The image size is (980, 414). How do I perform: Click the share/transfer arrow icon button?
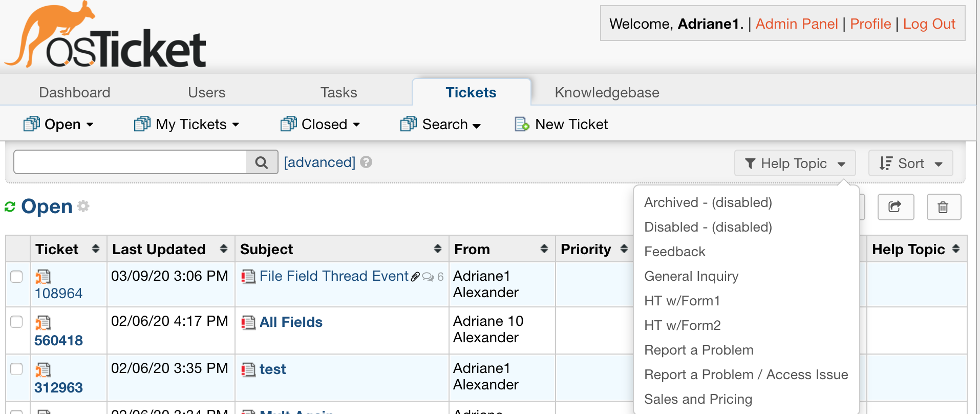point(895,207)
